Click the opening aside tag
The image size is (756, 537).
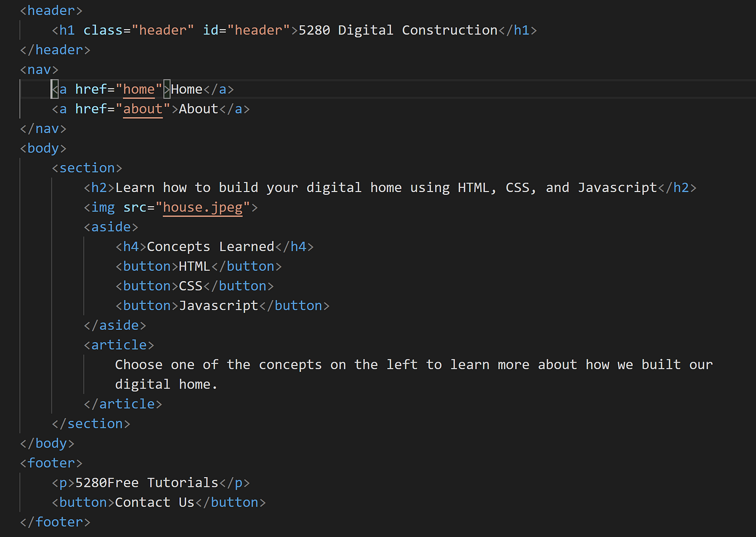(x=110, y=227)
